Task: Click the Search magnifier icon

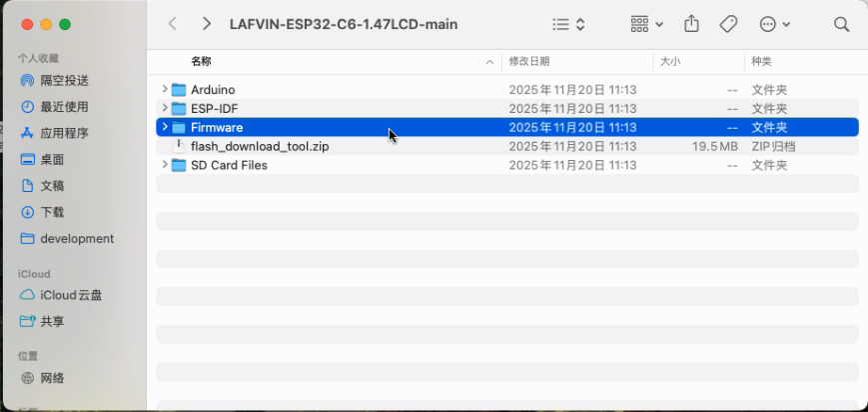Action: click(x=841, y=24)
